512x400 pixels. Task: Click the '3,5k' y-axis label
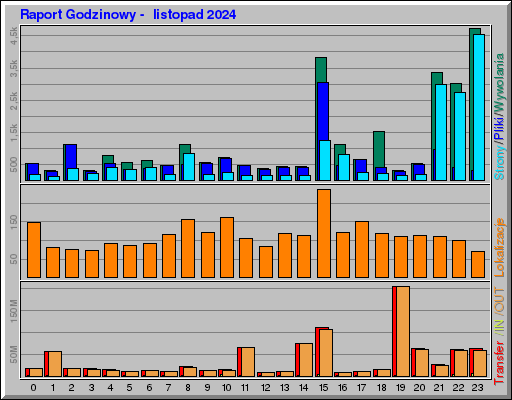tap(14, 68)
